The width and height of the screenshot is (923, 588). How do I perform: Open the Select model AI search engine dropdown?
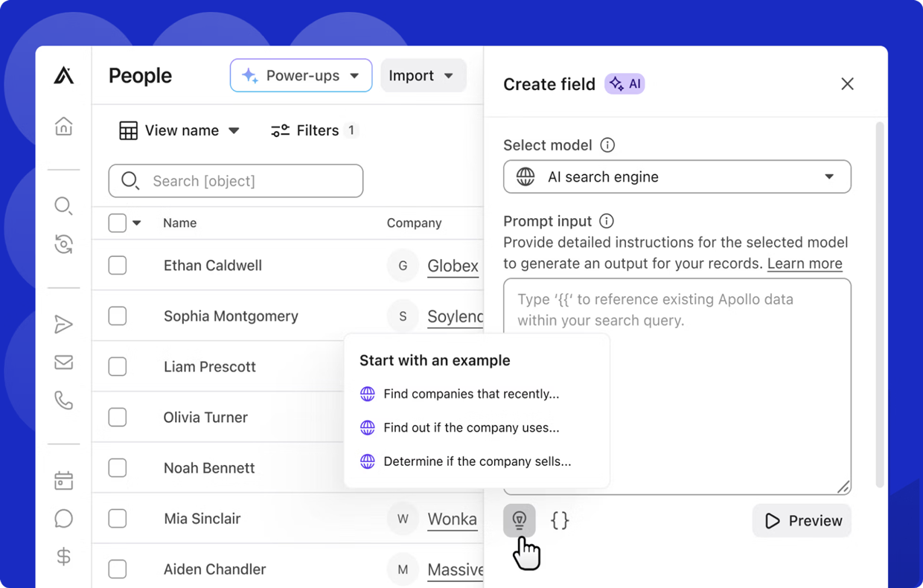[677, 177]
